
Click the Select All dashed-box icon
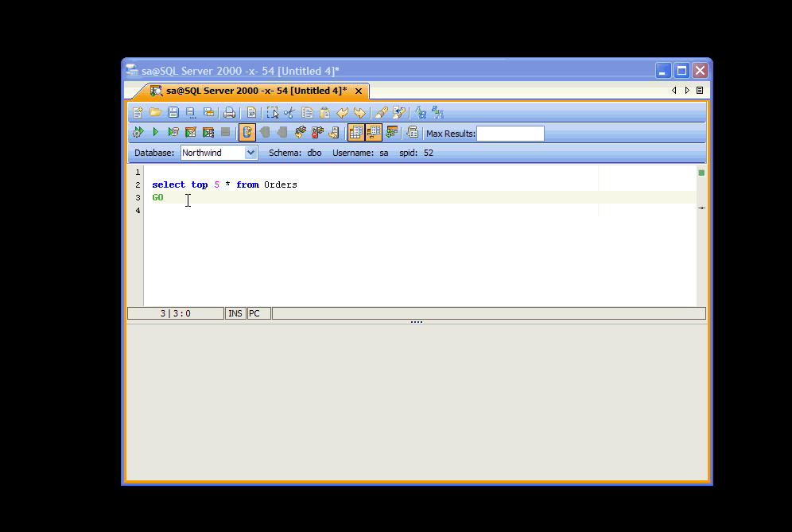[272, 112]
